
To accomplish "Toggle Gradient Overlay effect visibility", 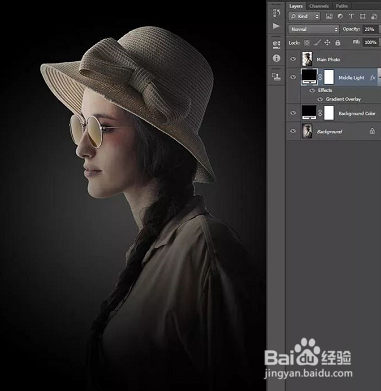I will click(x=320, y=99).
